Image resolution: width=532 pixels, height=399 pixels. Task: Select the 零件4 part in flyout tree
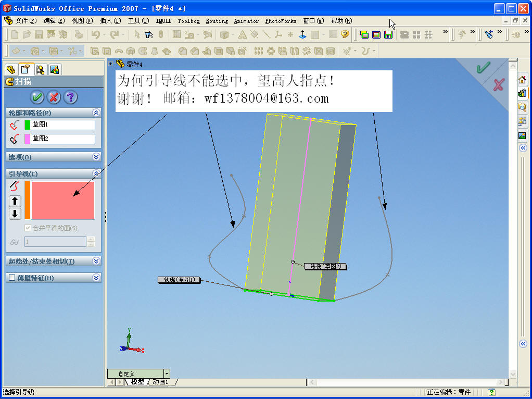click(x=129, y=64)
